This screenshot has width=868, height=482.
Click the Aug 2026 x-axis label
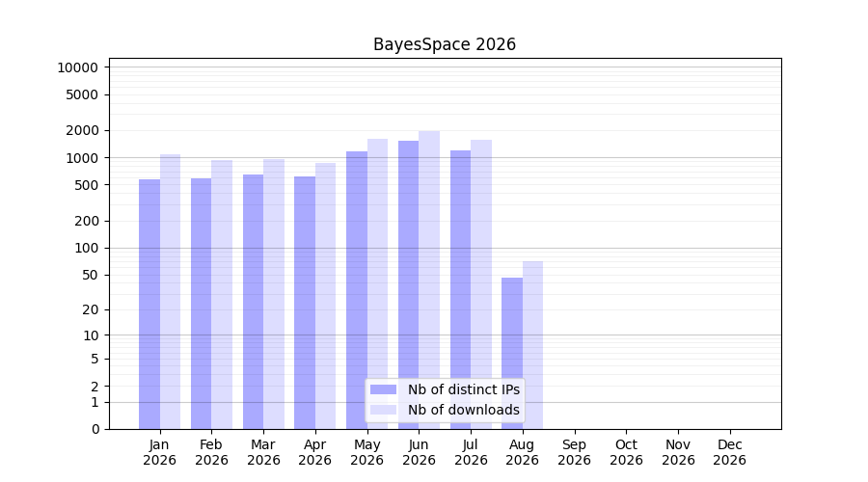(x=523, y=452)
